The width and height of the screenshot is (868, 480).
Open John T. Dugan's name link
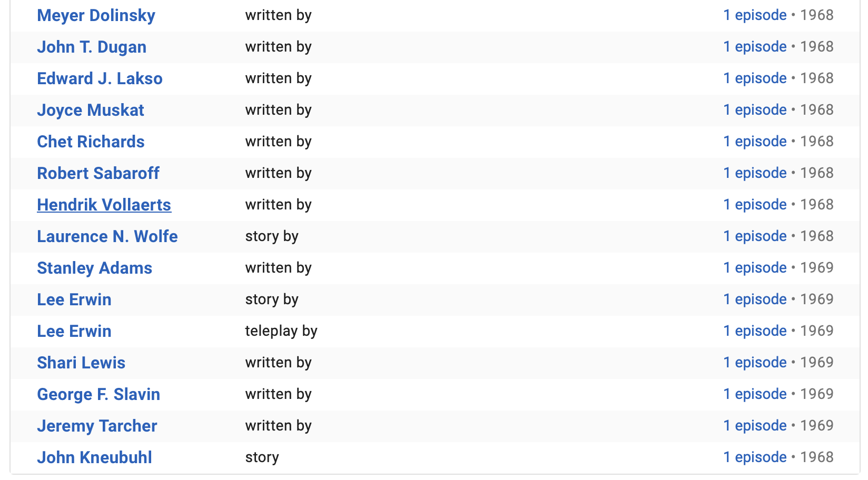click(x=92, y=47)
